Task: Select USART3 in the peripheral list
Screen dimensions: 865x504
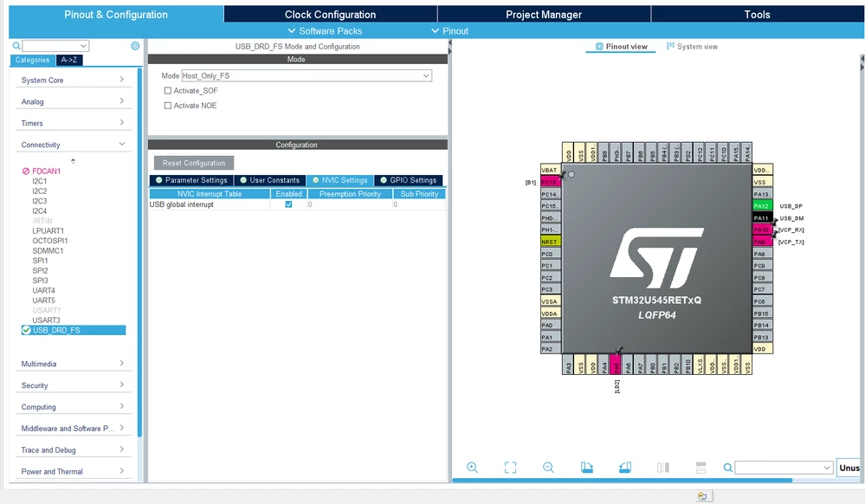Action: pyautogui.click(x=47, y=320)
